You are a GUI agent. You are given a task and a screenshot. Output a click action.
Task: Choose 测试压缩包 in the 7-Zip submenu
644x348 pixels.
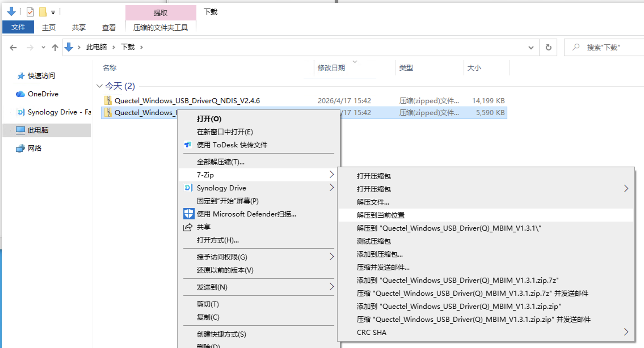[374, 241]
